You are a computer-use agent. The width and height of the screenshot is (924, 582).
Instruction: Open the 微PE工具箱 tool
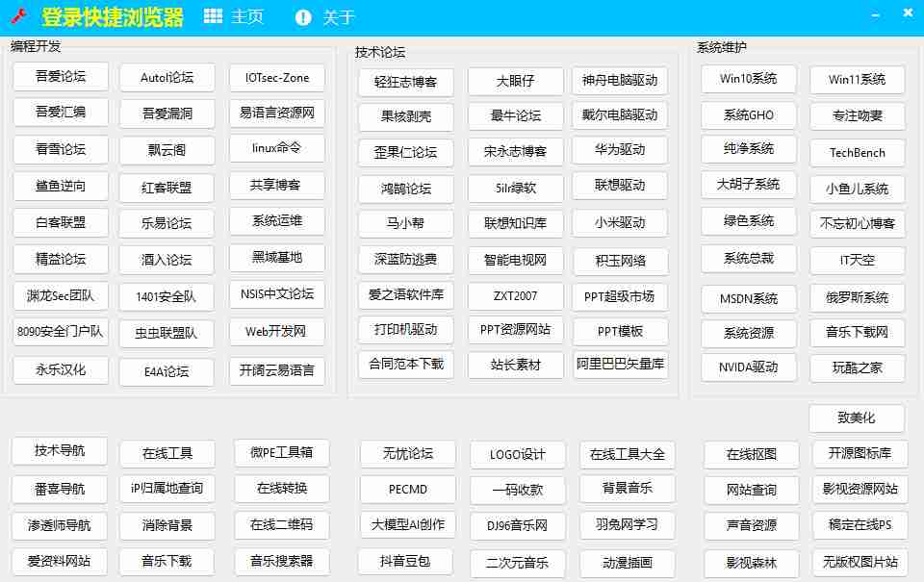[x=281, y=453]
